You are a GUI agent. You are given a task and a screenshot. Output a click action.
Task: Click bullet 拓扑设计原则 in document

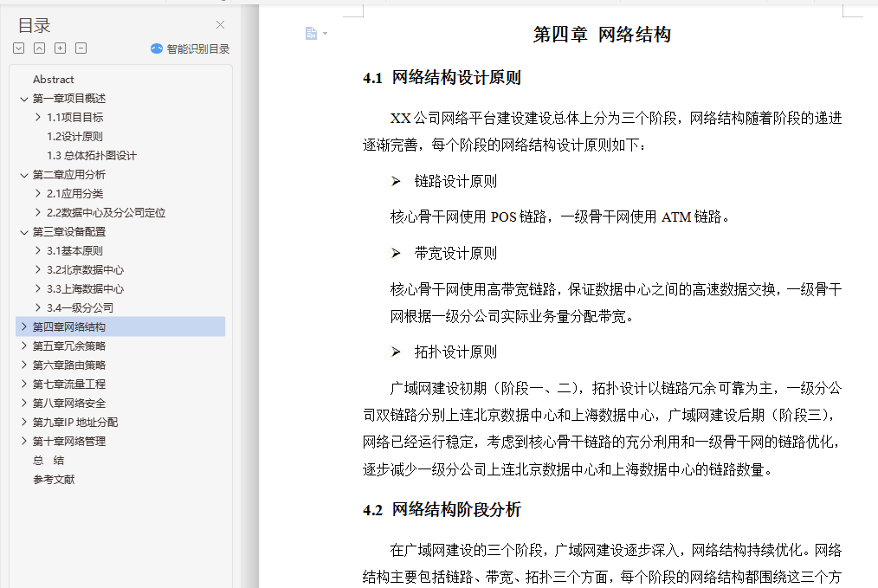[x=455, y=352]
